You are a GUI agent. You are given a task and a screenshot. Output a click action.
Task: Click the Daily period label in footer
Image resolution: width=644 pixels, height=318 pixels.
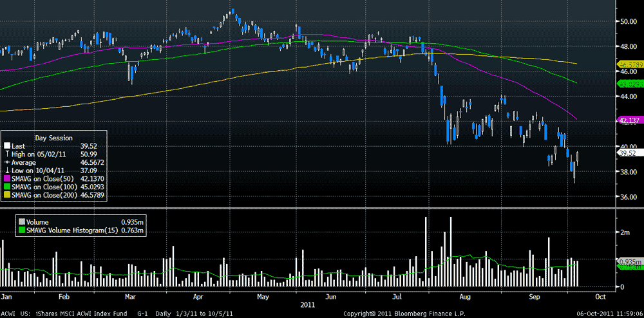163,313
